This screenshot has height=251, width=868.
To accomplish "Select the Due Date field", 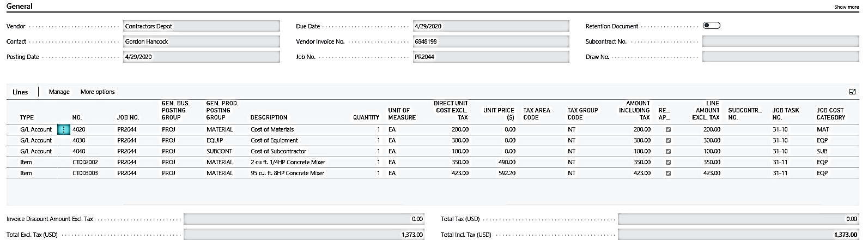I will (490, 26).
